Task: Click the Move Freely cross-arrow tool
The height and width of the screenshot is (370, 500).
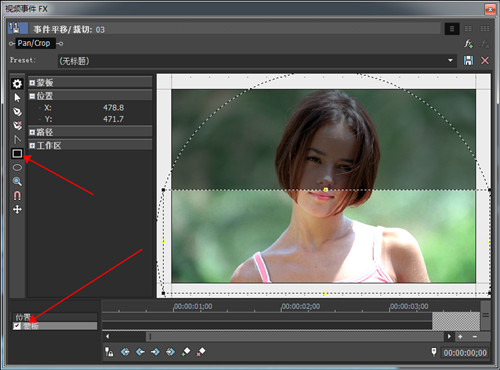Action: coord(17,209)
